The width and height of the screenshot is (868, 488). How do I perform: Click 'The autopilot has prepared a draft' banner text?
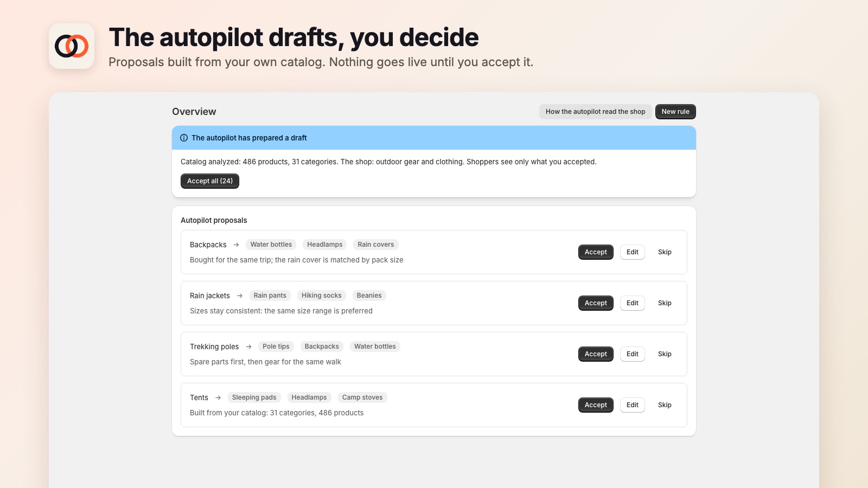(249, 138)
